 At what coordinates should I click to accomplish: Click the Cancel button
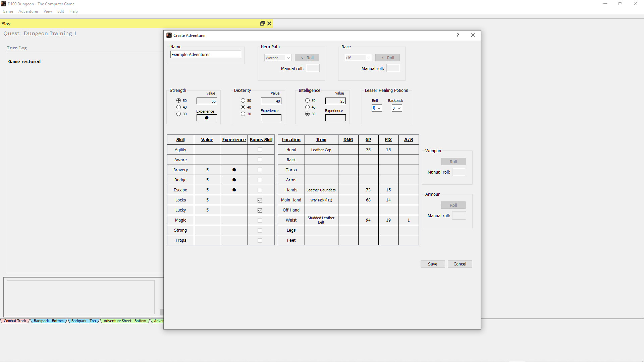click(x=460, y=264)
